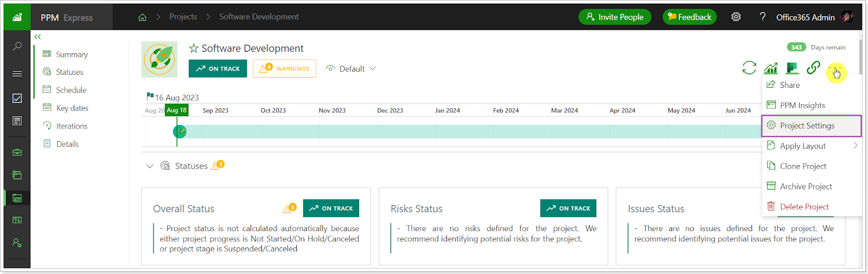868x274 pixels.
Task: Click the 16 Aug 2023 start flag
Action: [x=150, y=97]
